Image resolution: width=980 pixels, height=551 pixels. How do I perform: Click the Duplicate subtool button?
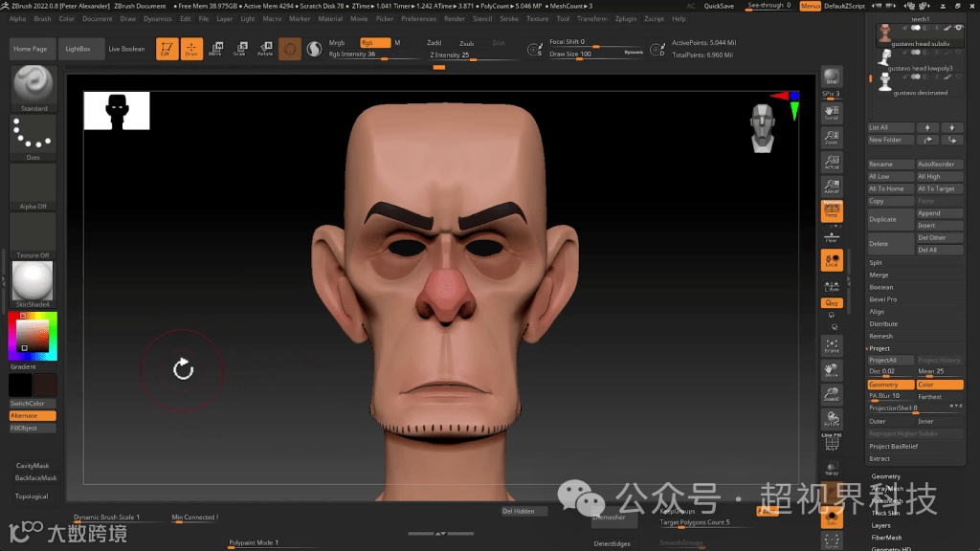pos(890,219)
